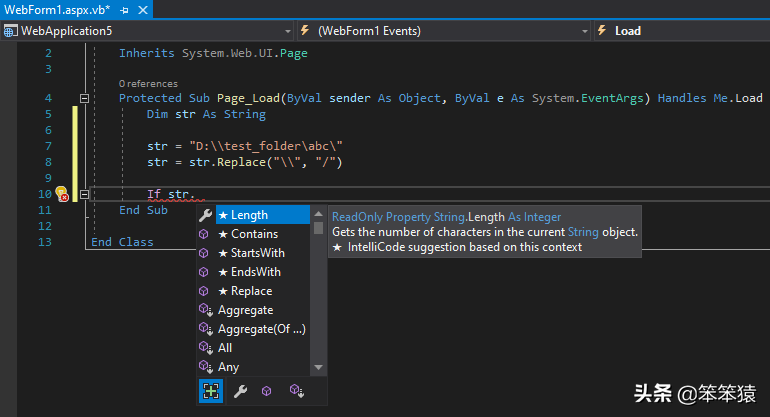
Task: Collapse the Page_Load sub on line 4
Action: click(85, 98)
